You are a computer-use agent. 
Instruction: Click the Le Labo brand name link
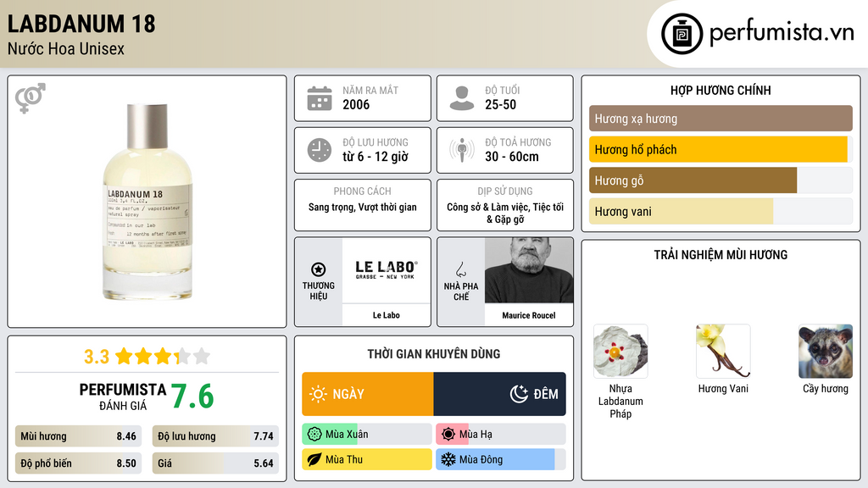click(386, 315)
